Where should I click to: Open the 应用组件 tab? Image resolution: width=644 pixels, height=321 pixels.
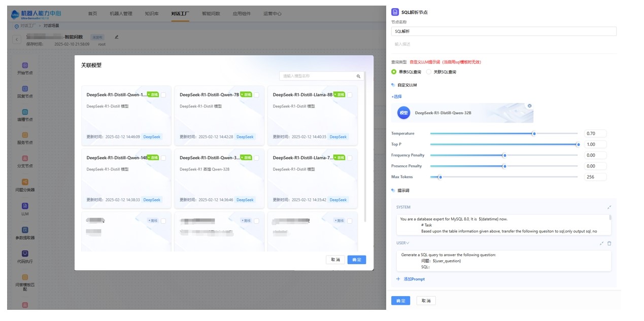(242, 14)
